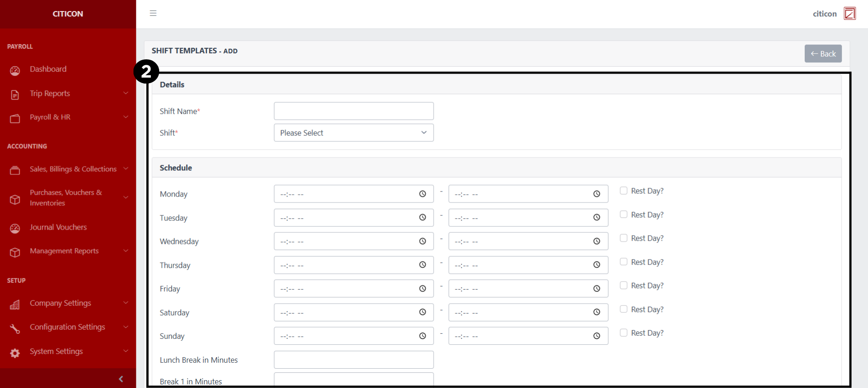This screenshot has height=388, width=868.
Task: Open Friday end time clock picker
Action: click(596, 288)
